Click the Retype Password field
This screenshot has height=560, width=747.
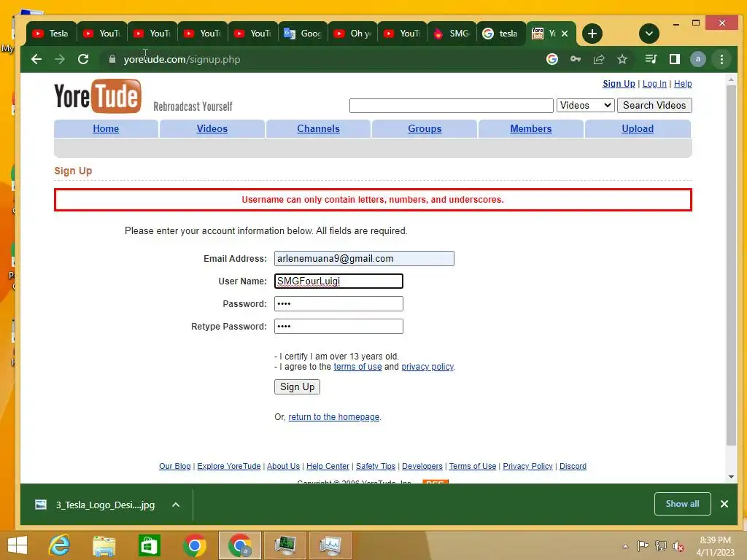pyautogui.click(x=338, y=326)
